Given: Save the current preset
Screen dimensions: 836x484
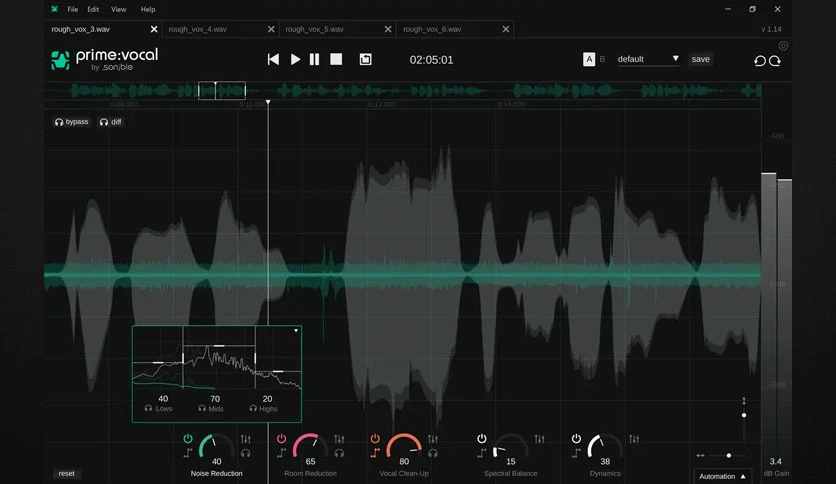Looking at the screenshot, I should [x=701, y=59].
